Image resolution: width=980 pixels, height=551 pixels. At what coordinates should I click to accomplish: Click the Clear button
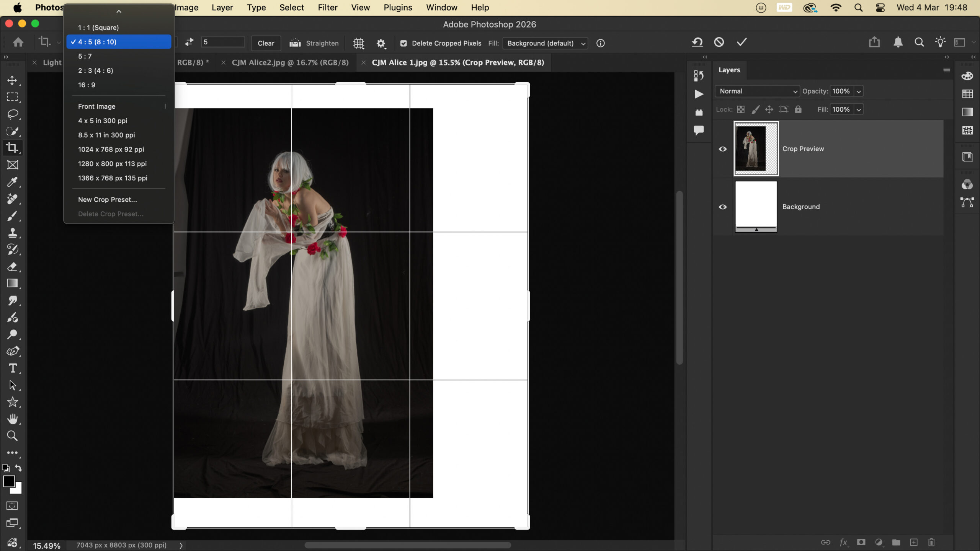click(x=266, y=43)
